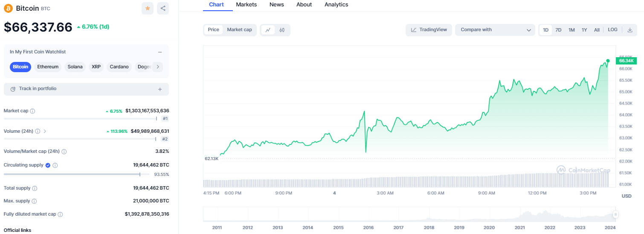Click the circulating supply progress bar
This screenshot has height=234, width=644.
click(x=77, y=174)
